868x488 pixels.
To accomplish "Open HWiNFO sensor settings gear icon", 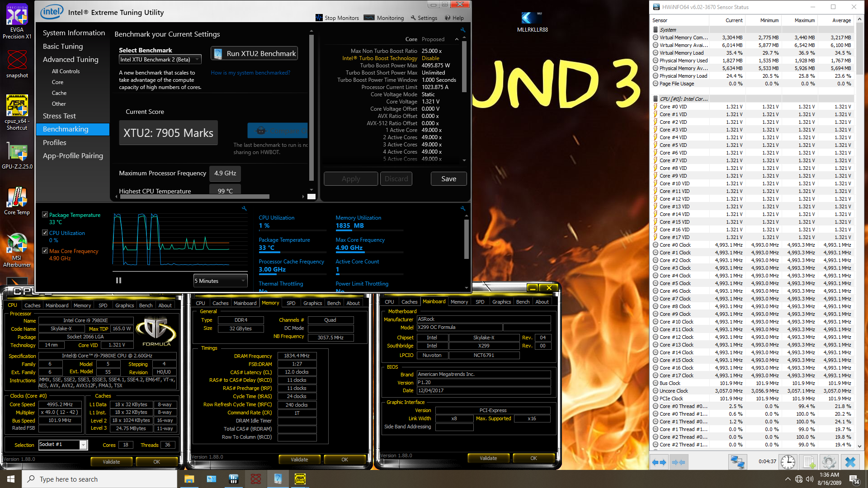I will point(829,462).
